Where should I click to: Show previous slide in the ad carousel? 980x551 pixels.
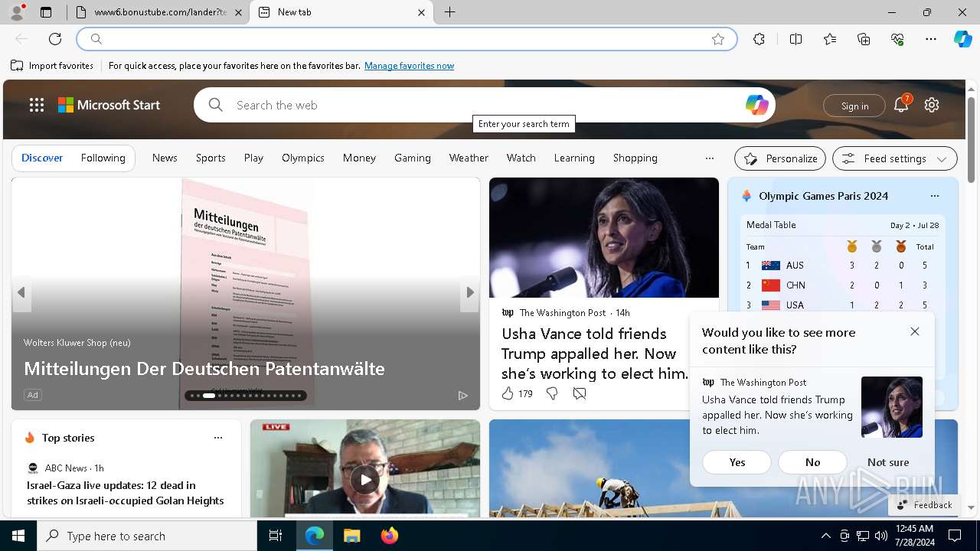click(x=21, y=292)
